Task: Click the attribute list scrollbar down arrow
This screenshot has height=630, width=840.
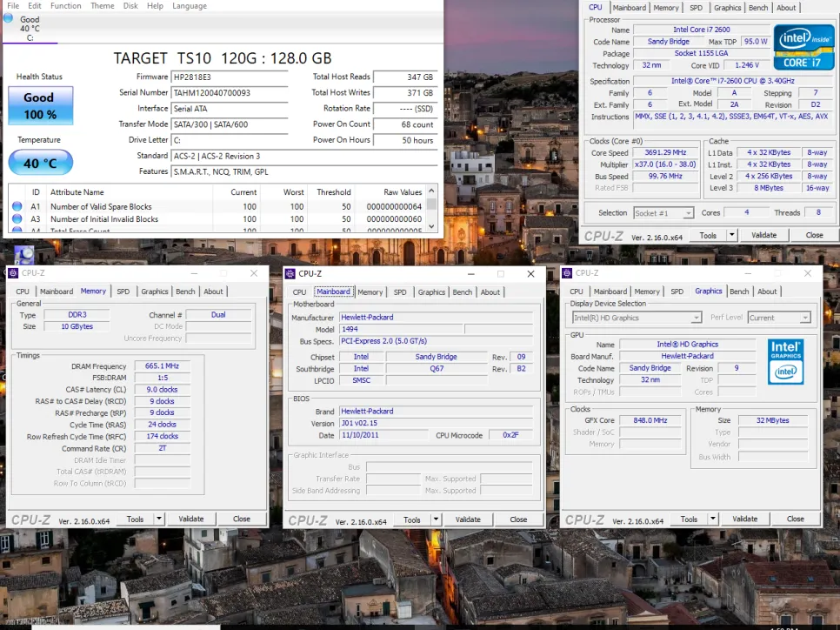Action: click(432, 227)
